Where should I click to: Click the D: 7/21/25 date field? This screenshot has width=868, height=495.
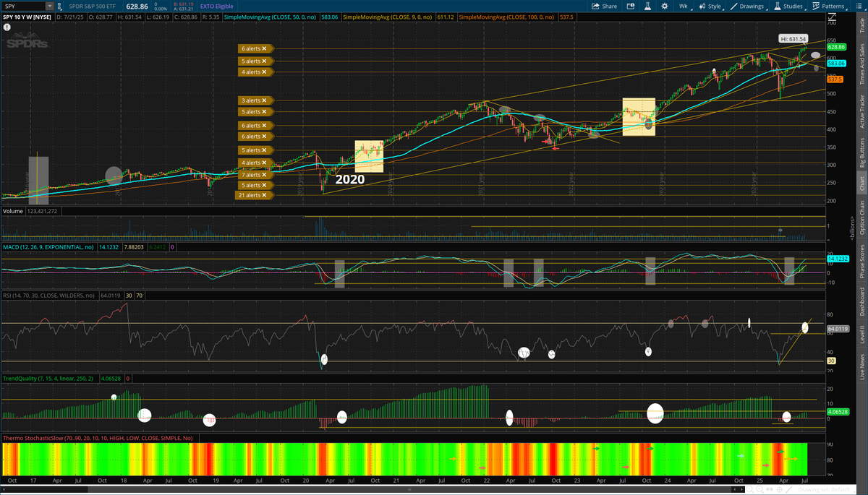click(x=71, y=16)
